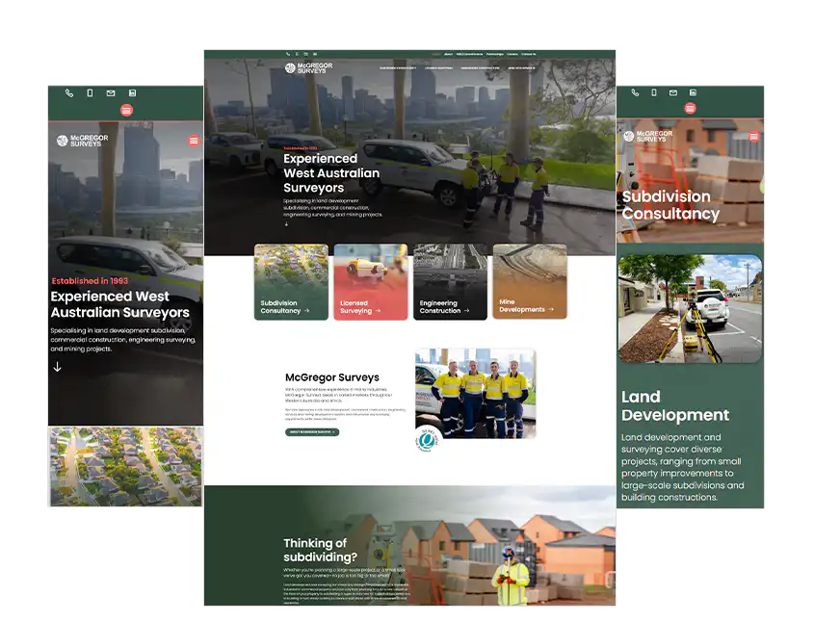This screenshot has height=622, width=840.
Task: Tap the phone icon in left mobile view
Action: coord(69,93)
